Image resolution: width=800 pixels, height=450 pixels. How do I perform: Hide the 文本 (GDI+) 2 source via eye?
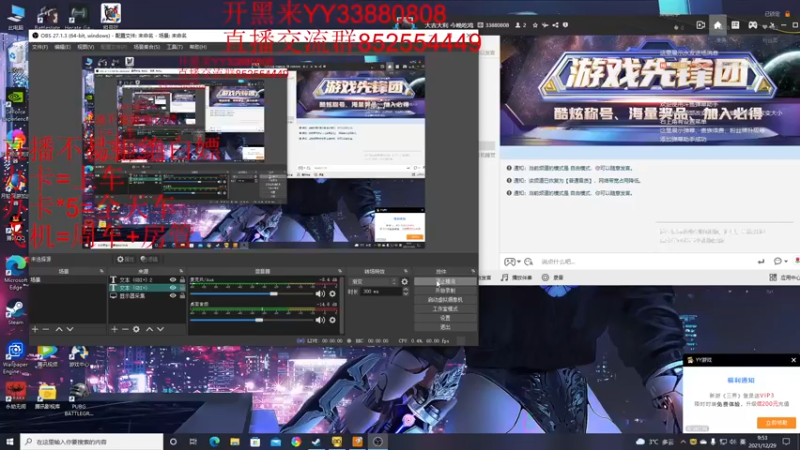click(x=173, y=280)
